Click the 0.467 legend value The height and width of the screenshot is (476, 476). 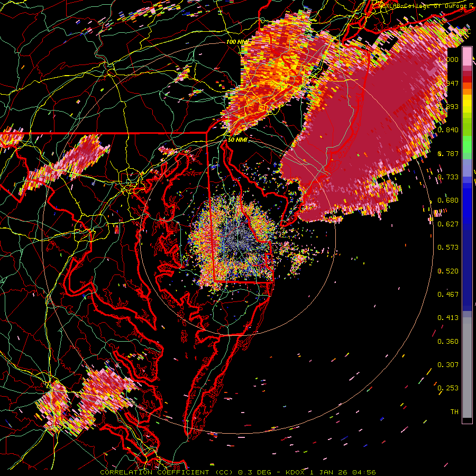(448, 295)
